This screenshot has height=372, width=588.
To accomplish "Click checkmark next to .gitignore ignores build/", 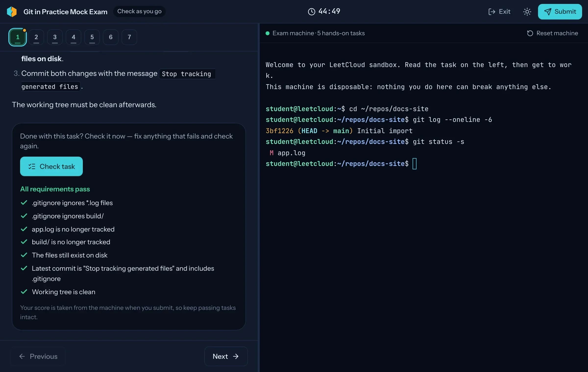I will [x=24, y=216].
